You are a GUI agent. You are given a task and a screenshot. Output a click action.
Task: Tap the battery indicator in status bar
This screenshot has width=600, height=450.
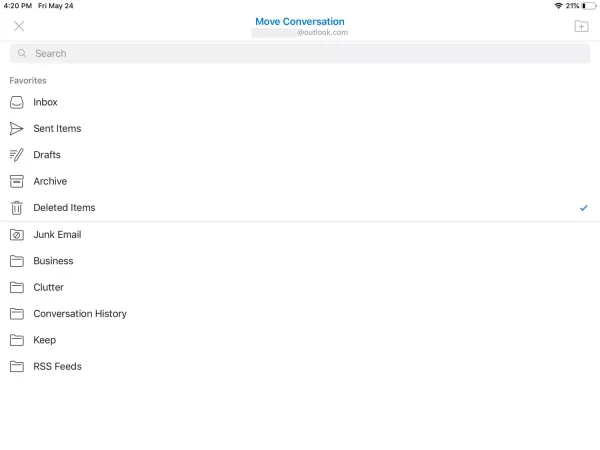(x=589, y=6)
